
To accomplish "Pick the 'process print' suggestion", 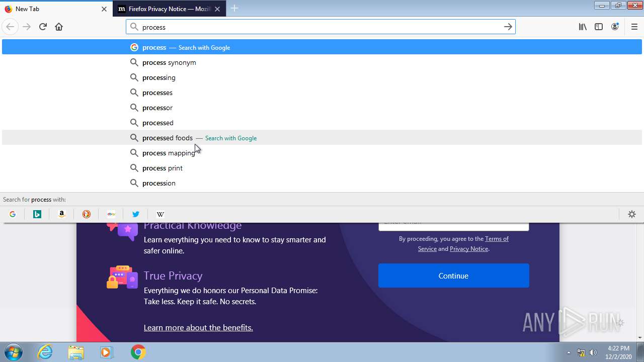I will [x=322, y=168].
